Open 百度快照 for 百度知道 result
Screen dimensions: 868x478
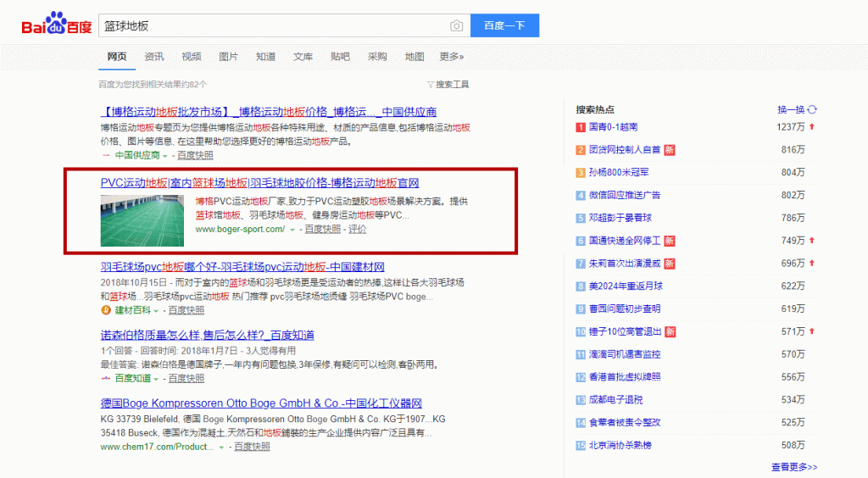186,378
